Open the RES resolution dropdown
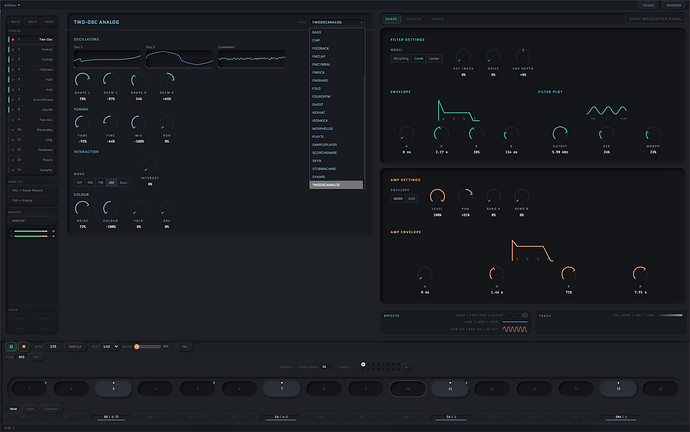The image size is (690, 432). pos(110,347)
